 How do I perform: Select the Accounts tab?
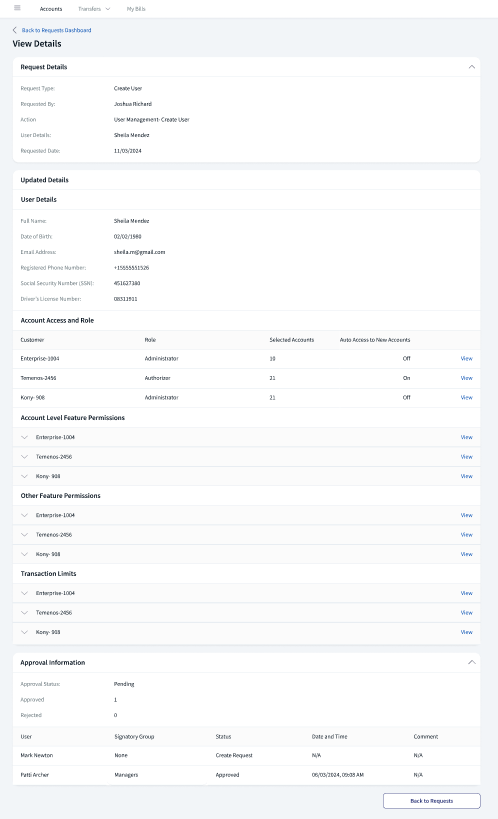pyautogui.click(x=51, y=9)
